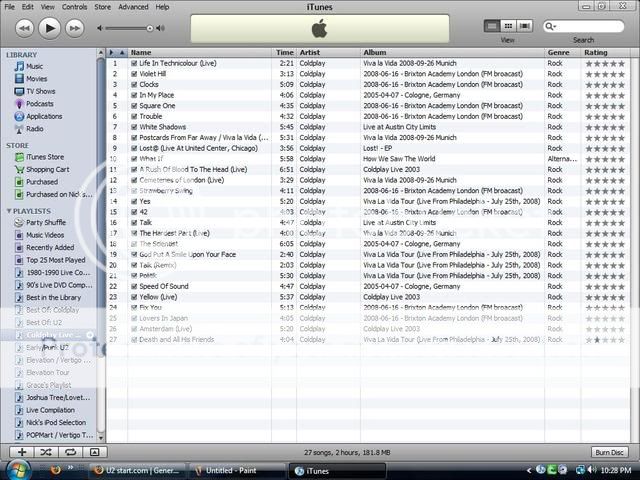Uncheck Square One checkbox

tap(134, 106)
